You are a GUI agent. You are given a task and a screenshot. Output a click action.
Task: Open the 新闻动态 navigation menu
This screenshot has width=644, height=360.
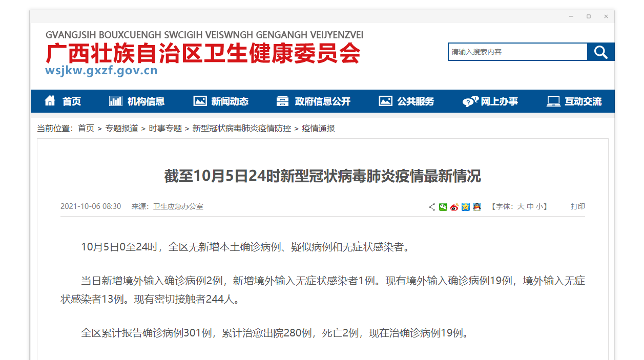[x=221, y=101]
